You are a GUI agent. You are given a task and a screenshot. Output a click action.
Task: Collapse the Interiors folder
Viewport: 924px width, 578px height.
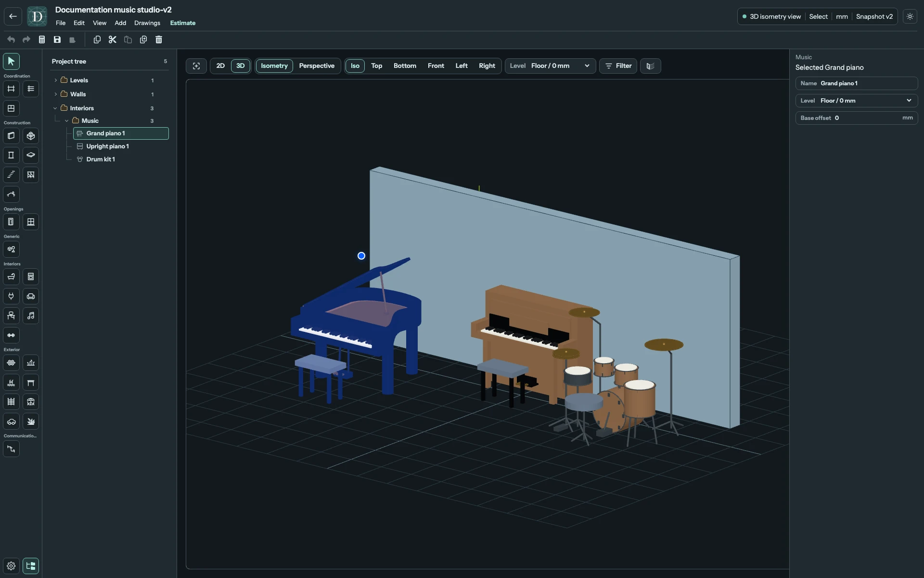click(55, 108)
